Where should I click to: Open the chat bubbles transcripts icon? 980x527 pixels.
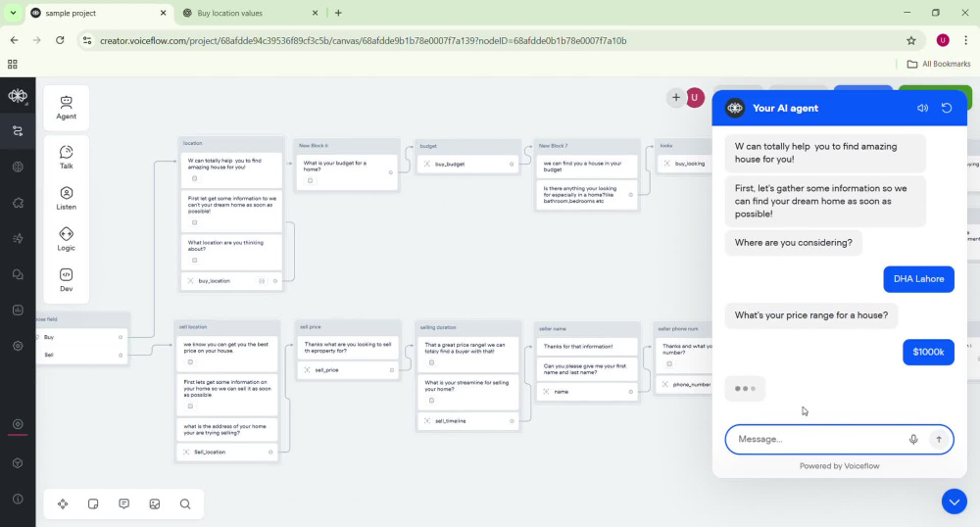pyautogui.click(x=18, y=274)
